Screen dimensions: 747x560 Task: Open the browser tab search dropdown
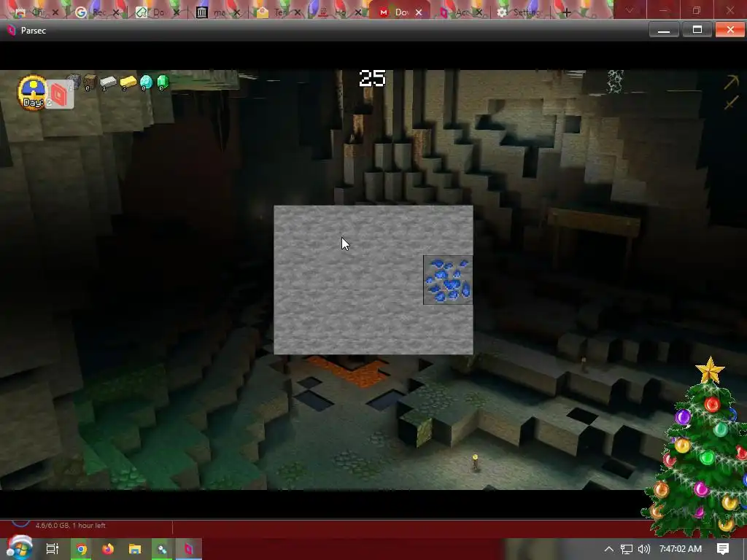(x=630, y=10)
